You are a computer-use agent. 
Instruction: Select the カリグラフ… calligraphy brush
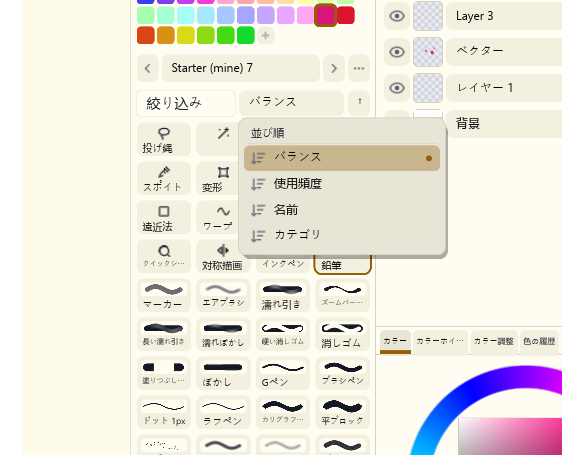(283, 413)
